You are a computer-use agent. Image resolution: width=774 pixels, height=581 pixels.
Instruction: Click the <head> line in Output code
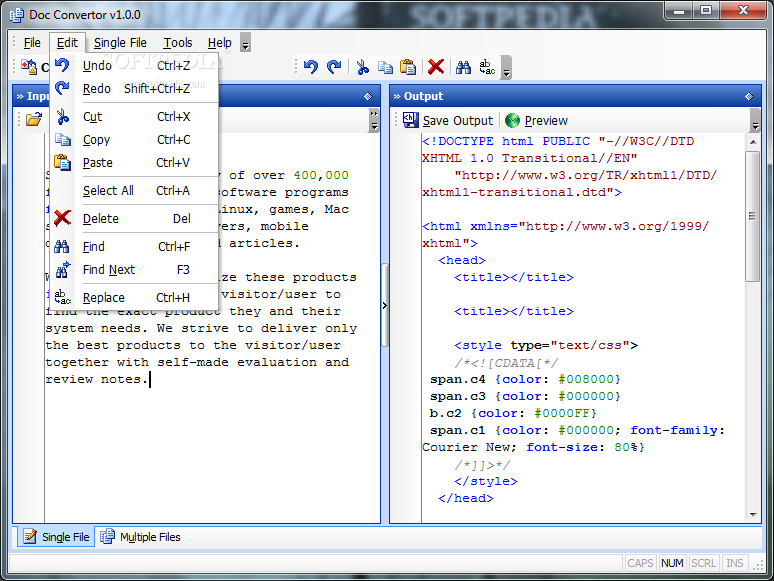[x=462, y=261]
